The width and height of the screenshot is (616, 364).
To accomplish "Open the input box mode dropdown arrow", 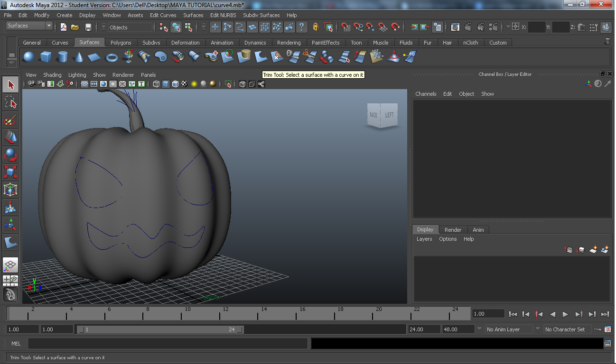I will pyautogui.click(x=508, y=27).
